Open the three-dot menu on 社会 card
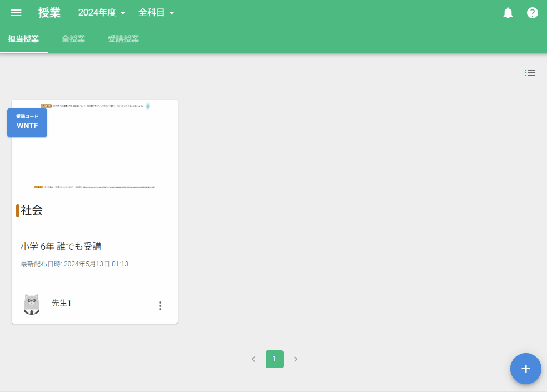Screen dimensions: 547x392 160,306
